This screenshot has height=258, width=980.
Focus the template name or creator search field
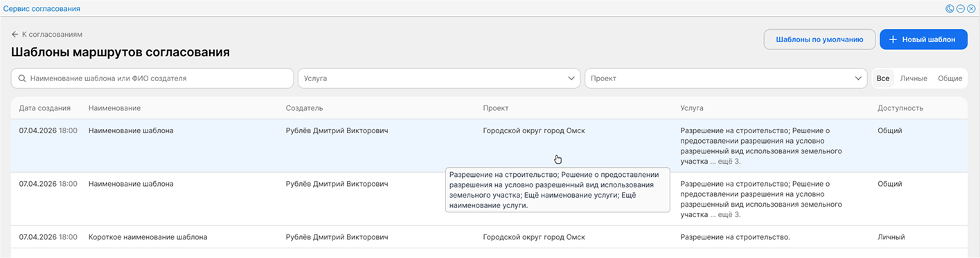click(152, 78)
